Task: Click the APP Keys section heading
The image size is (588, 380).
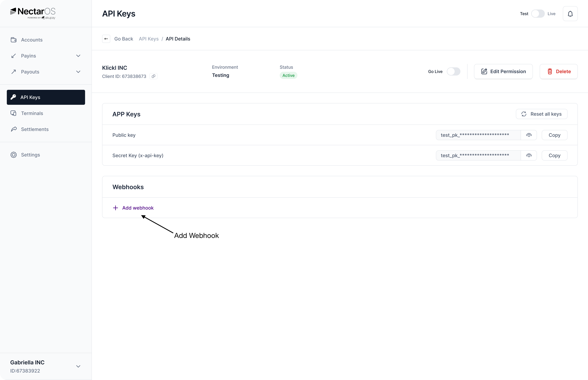Action: click(x=126, y=114)
